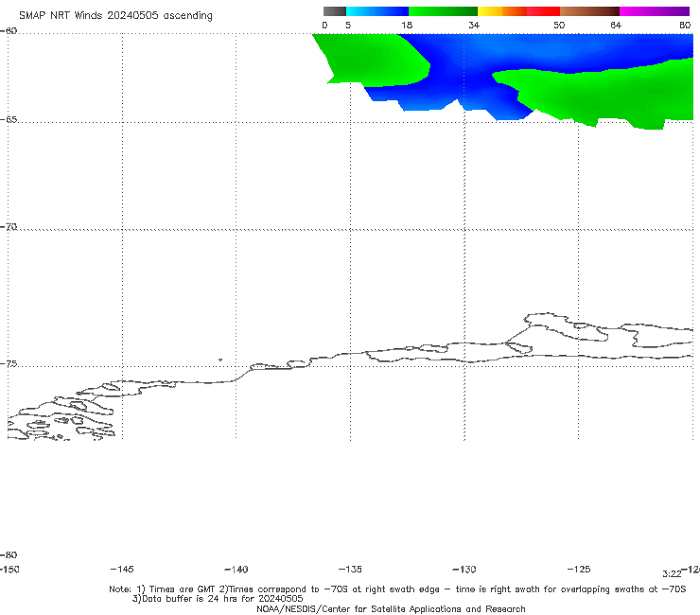Viewport: 700px width, 615px height.
Task: Click the color bar label "34"
Action: 474,25
